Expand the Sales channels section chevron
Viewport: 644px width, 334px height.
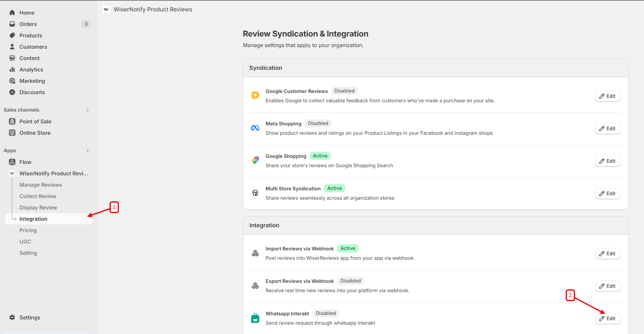(88, 110)
